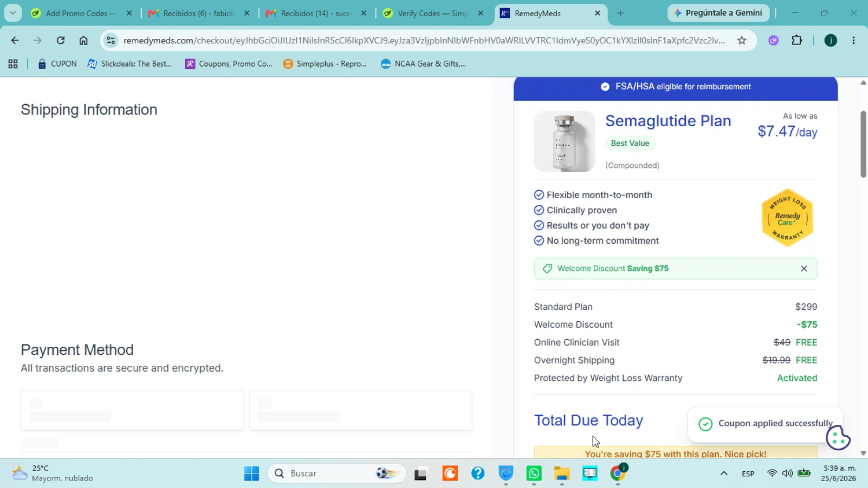Viewport: 868px width, 488px height.
Task: Open the Chrome three-dot menu
Action: coord(854,40)
